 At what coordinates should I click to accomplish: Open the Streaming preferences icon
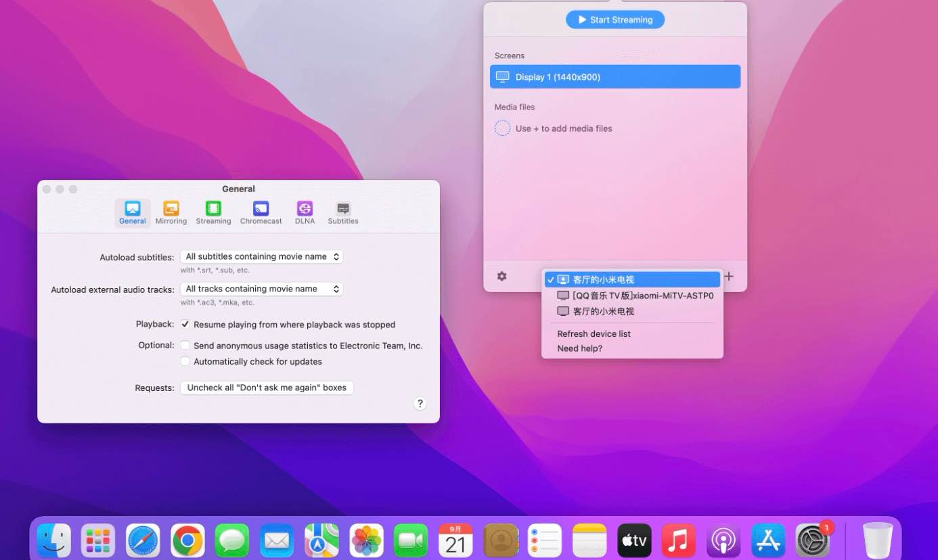click(213, 212)
